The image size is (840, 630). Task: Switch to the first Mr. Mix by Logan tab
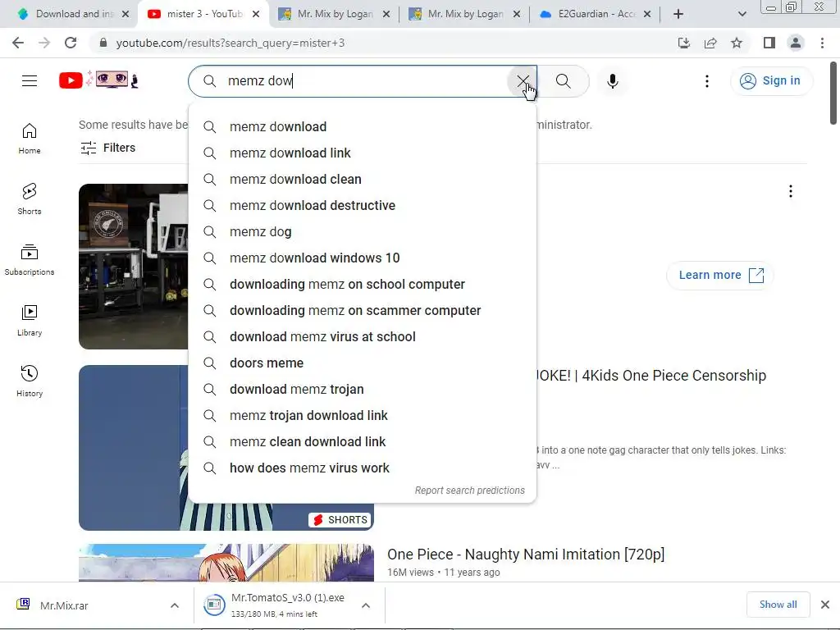click(335, 14)
